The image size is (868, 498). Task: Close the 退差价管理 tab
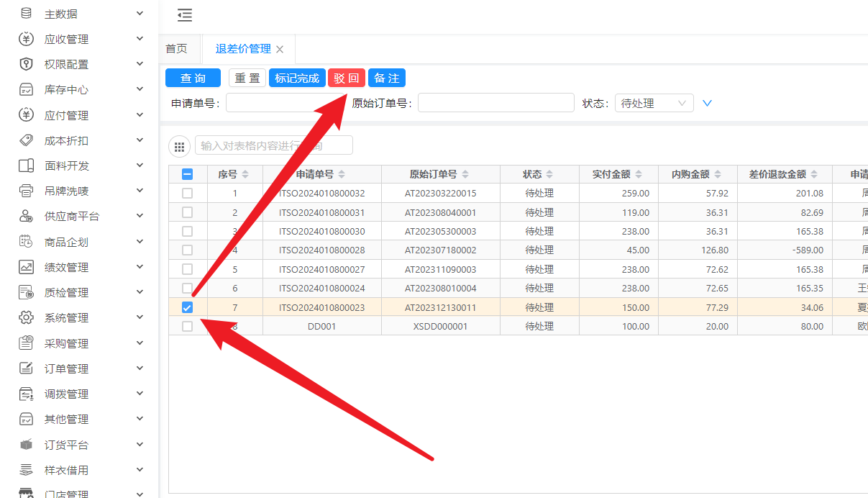pos(280,50)
